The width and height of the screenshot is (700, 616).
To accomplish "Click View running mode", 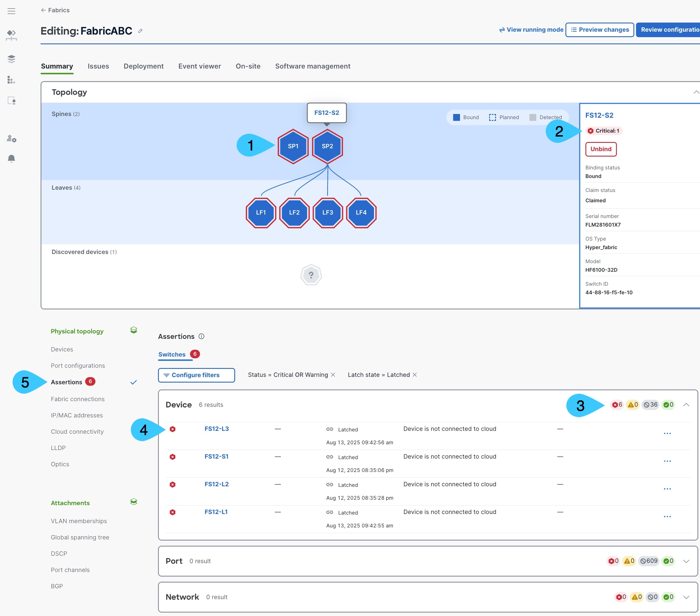I will coord(531,30).
